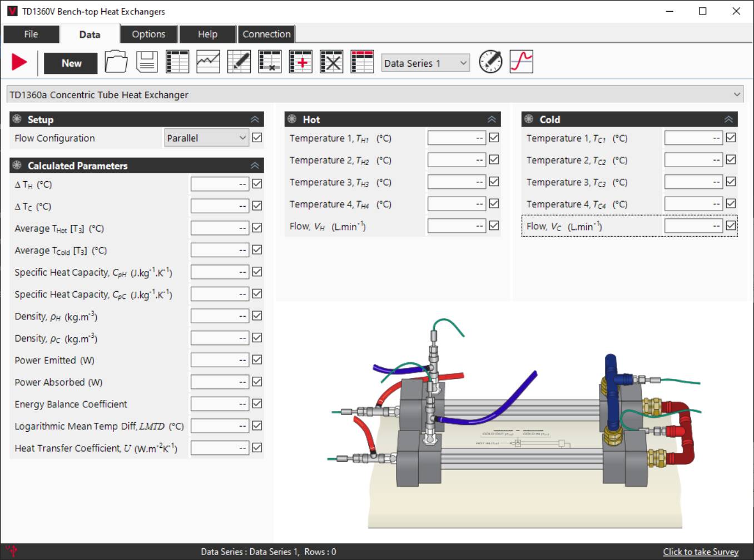754x560 pixels.
Task: Disable the Temperature 1 TH1 checkbox
Action: pyautogui.click(x=493, y=137)
